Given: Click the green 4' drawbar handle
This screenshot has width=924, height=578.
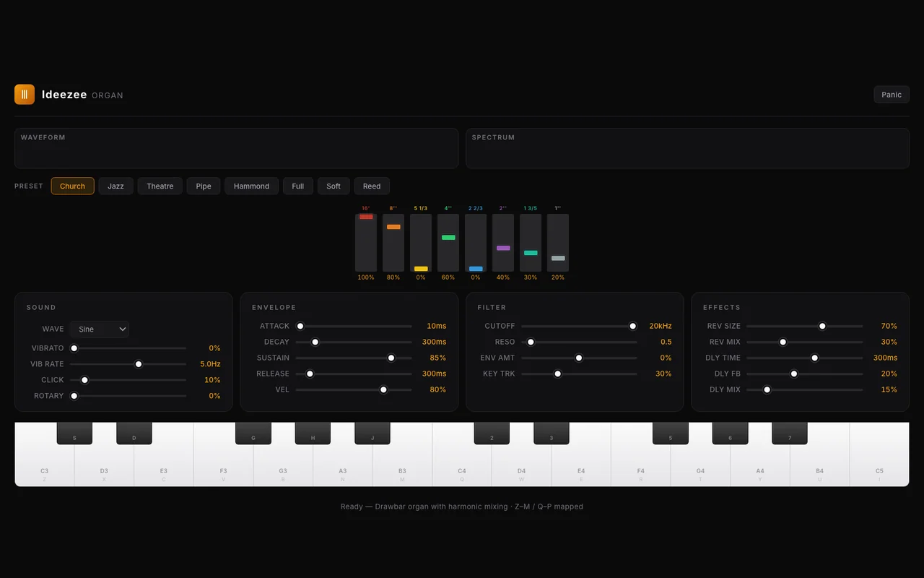Looking at the screenshot, I should 448,237.
